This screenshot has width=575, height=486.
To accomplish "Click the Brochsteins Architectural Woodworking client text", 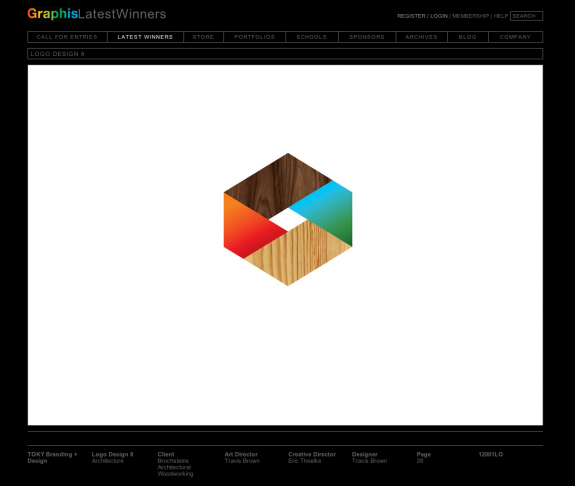I will [175, 467].
